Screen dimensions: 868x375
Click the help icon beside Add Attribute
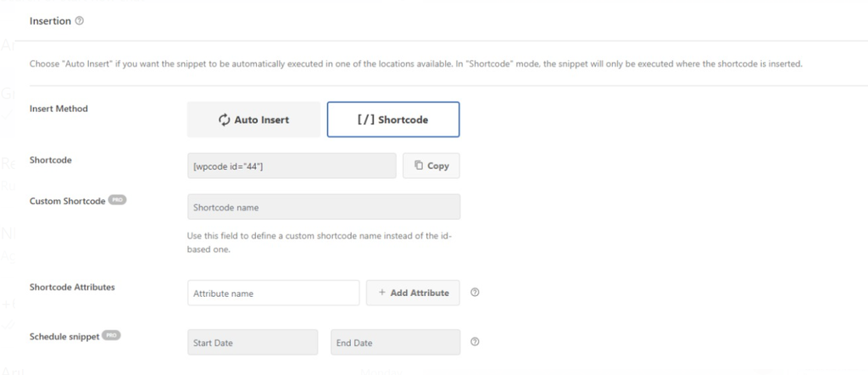[x=475, y=293]
